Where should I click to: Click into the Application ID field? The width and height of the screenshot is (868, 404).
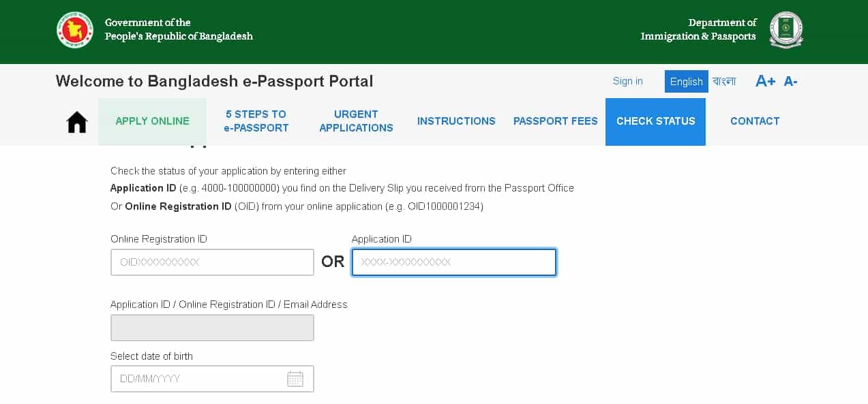[x=454, y=262]
